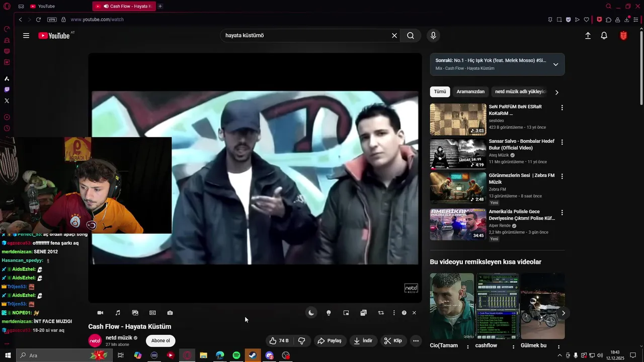This screenshot has height=362, width=644.
Task: Select the netd müzik adlı yükleyici chip
Action: tap(520, 92)
